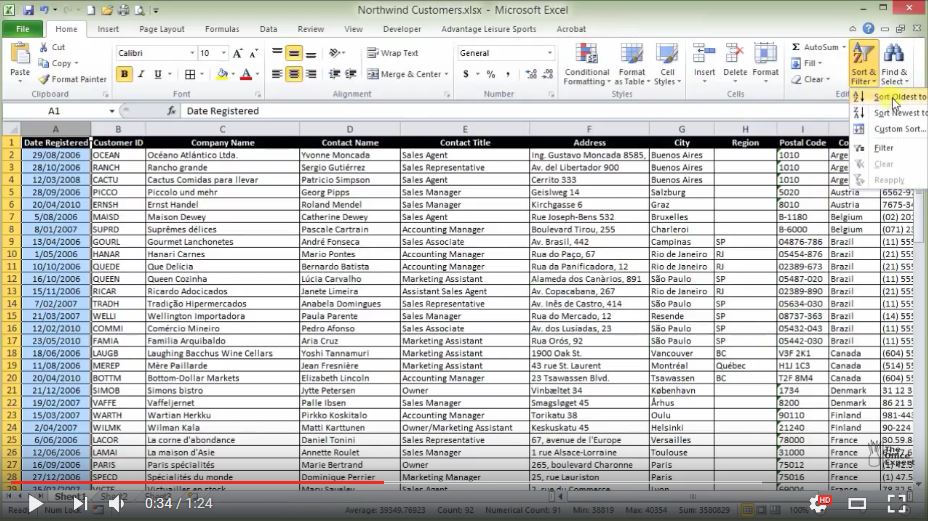928x521 pixels.
Task: Choose Custom Sort menu option
Action: [x=889, y=129]
